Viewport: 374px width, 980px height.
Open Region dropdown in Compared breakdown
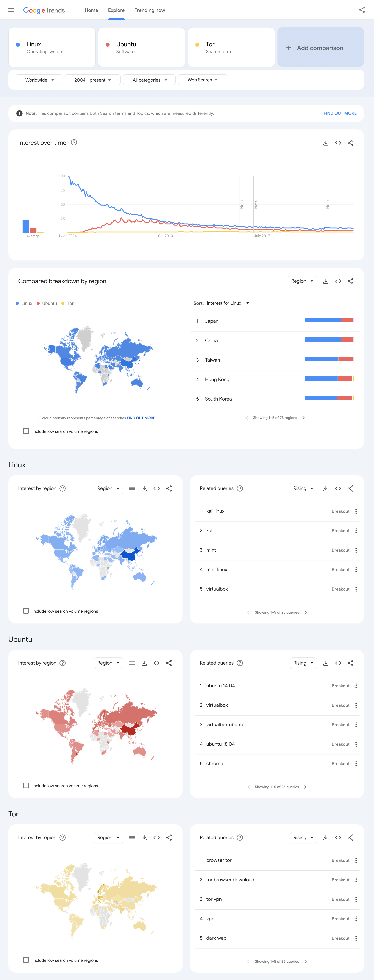(x=303, y=281)
